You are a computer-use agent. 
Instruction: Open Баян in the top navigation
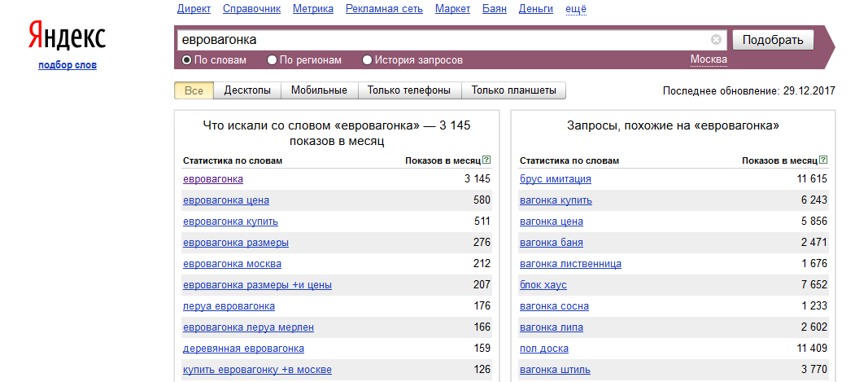tap(495, 9)
